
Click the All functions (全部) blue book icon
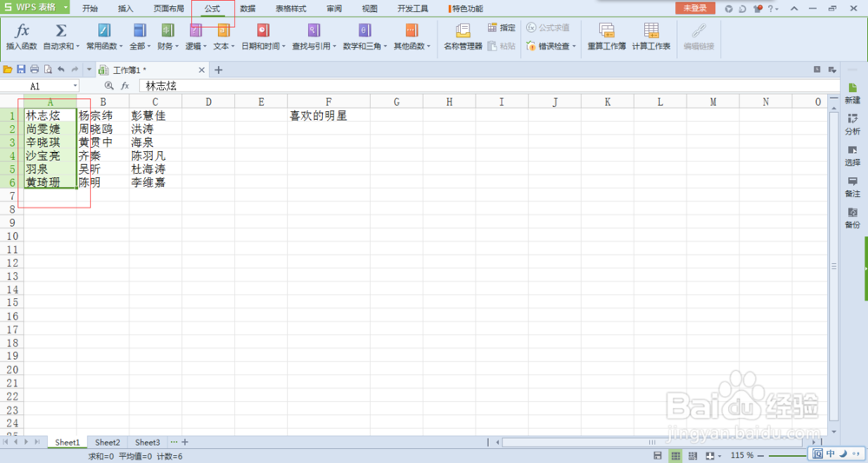(x=140, y=30)
